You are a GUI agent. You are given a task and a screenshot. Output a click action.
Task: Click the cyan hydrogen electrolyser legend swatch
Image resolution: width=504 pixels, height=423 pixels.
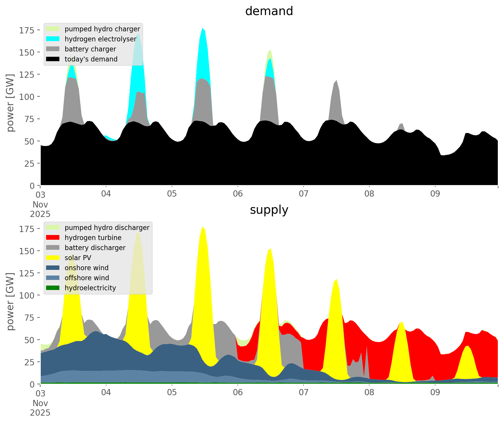[x=53, y=39]
